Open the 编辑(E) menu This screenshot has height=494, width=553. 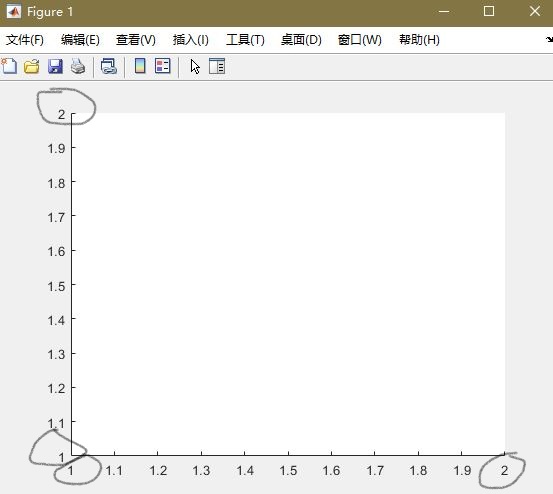pyautogui.click(x=80, y=40)
